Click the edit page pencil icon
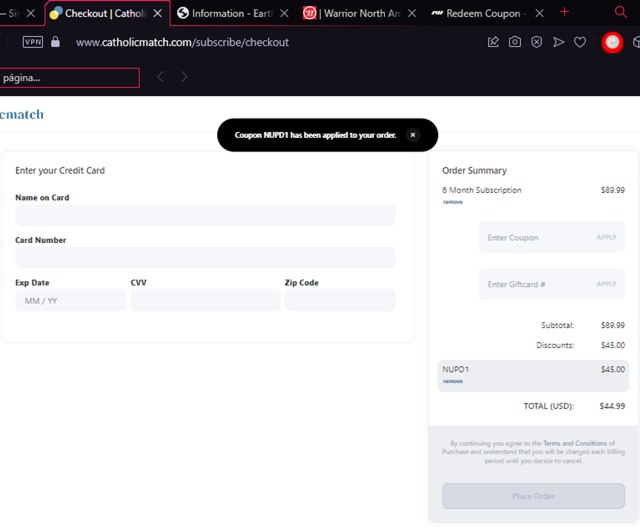 pyautogui.click(x=493, y=42)
